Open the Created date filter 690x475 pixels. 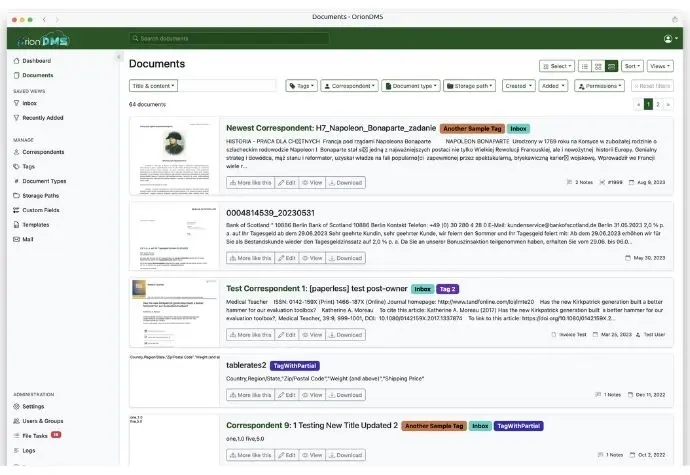coord(518,86)
